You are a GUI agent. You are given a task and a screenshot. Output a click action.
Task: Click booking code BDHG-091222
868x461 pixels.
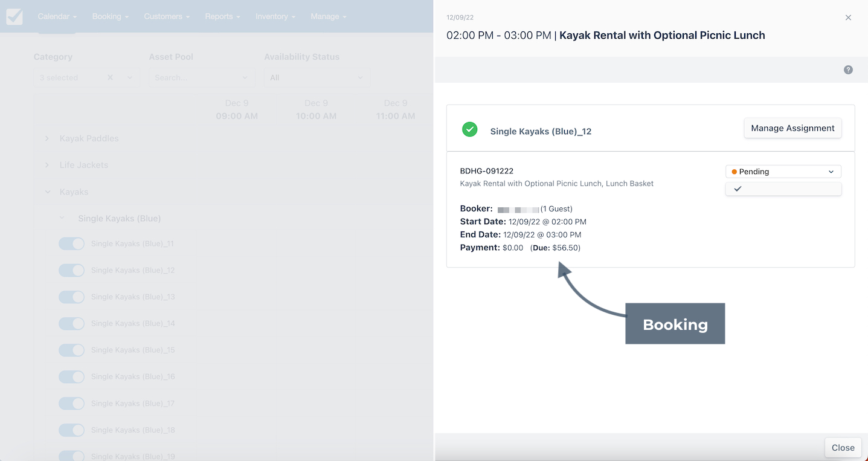click(487, 171)
